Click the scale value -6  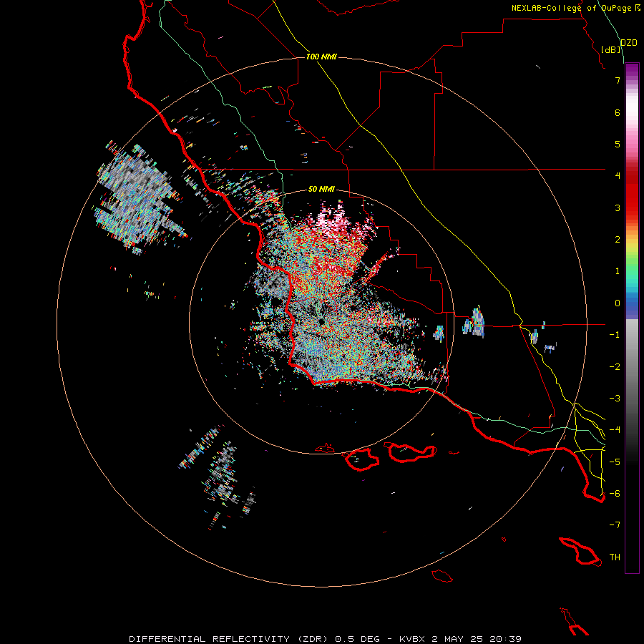pos(615,494)
